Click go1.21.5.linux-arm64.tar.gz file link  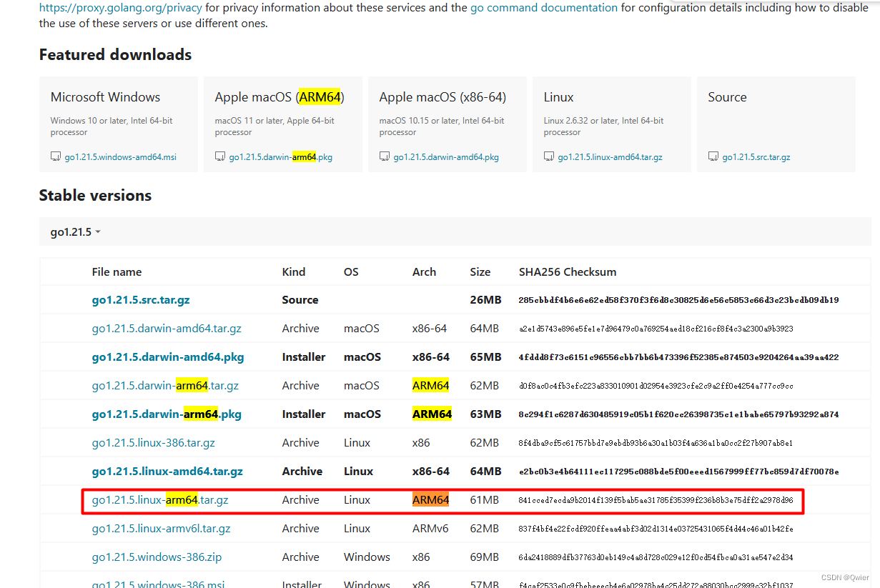(x=160, y=500)
